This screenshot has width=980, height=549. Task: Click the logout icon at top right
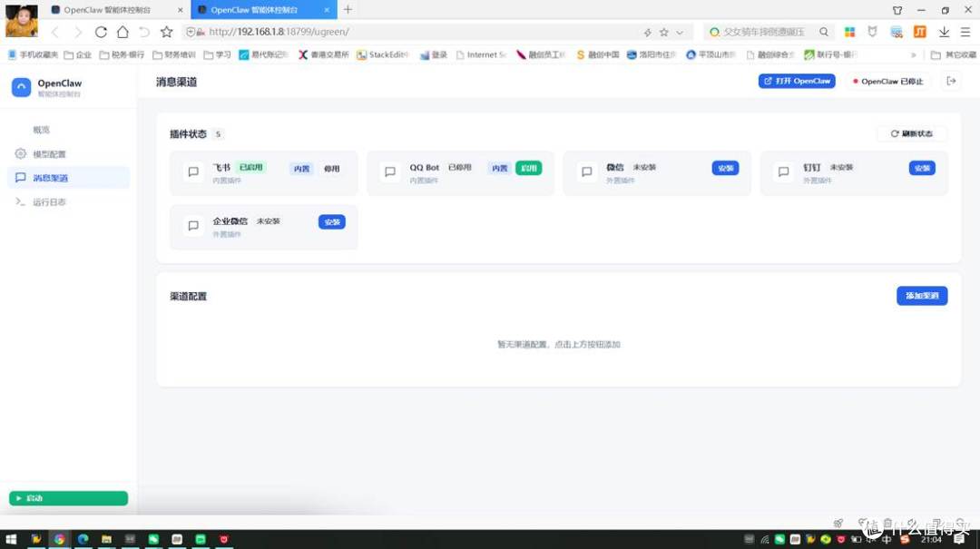[x=951, y=82]
